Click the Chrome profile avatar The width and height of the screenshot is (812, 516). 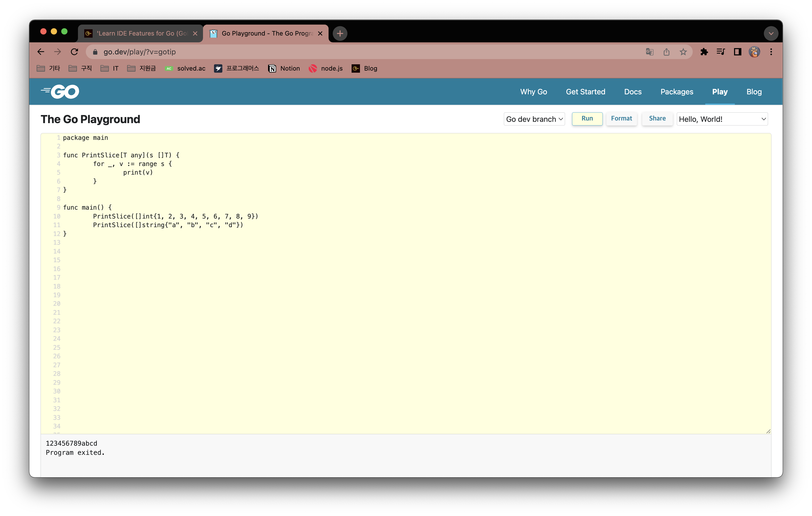(754, 52)
